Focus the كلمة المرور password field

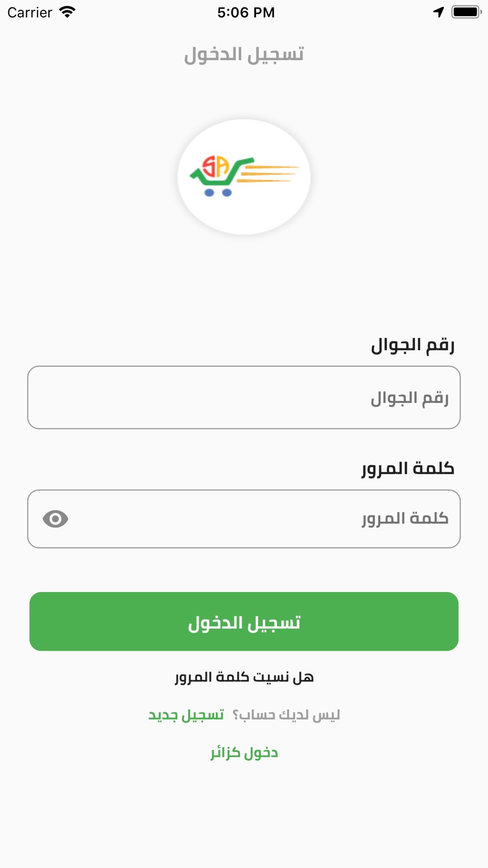point(244,519)
